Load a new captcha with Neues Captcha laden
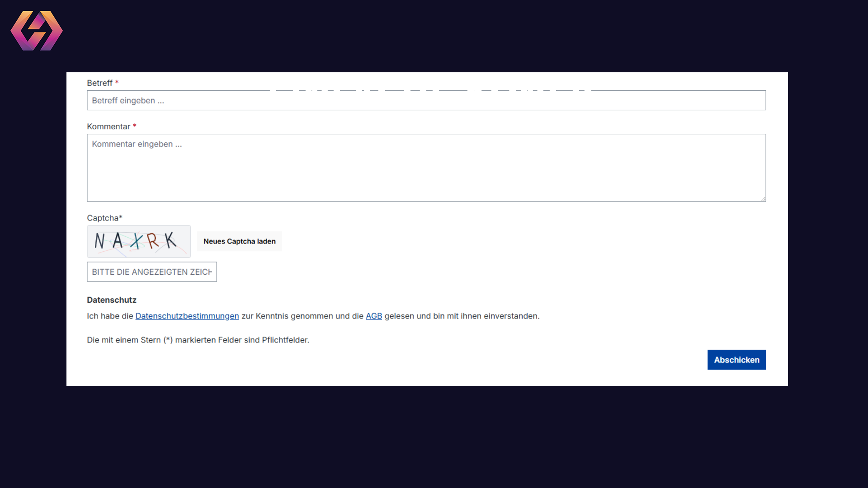 coord(239,241)
